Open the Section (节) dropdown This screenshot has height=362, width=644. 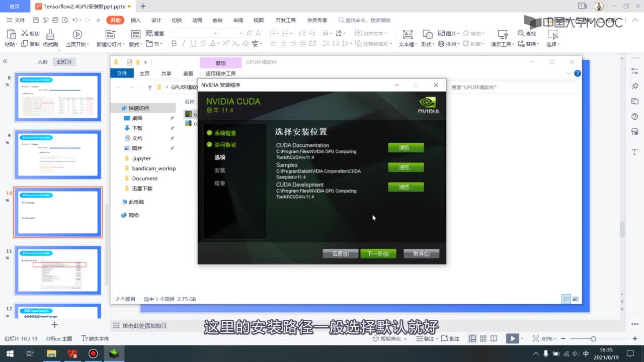pos(154,44)
